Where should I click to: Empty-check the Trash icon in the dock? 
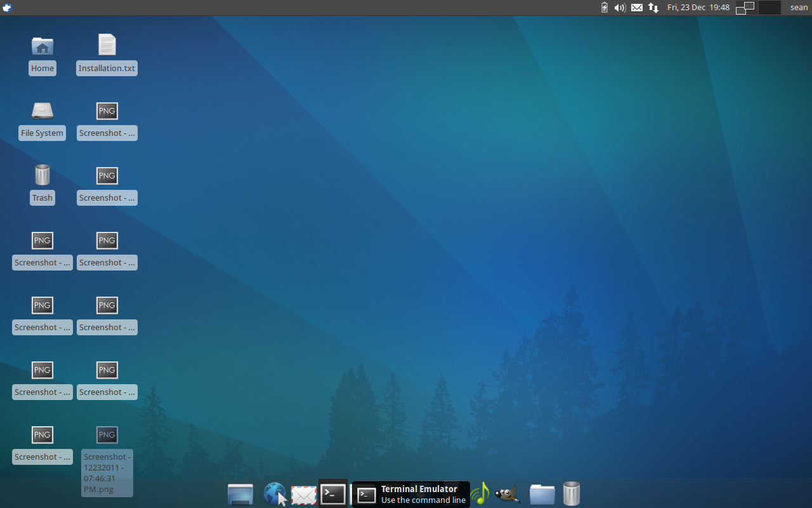[x=570, y=493]
